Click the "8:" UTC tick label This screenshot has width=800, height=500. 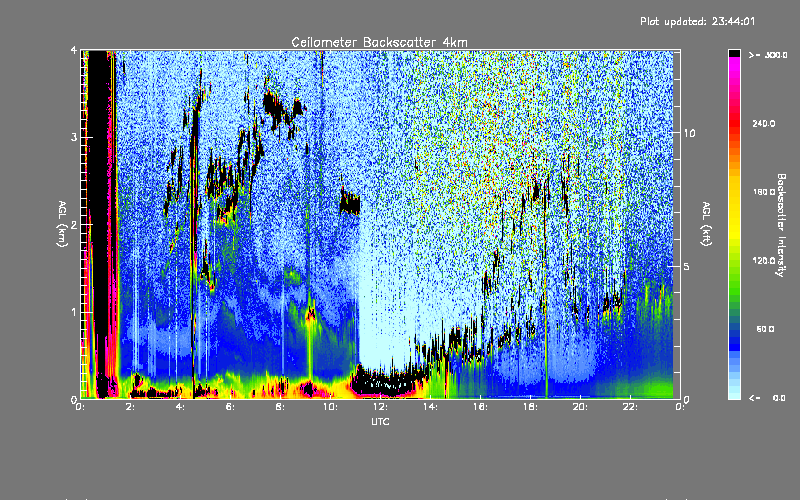click(281, 407)
